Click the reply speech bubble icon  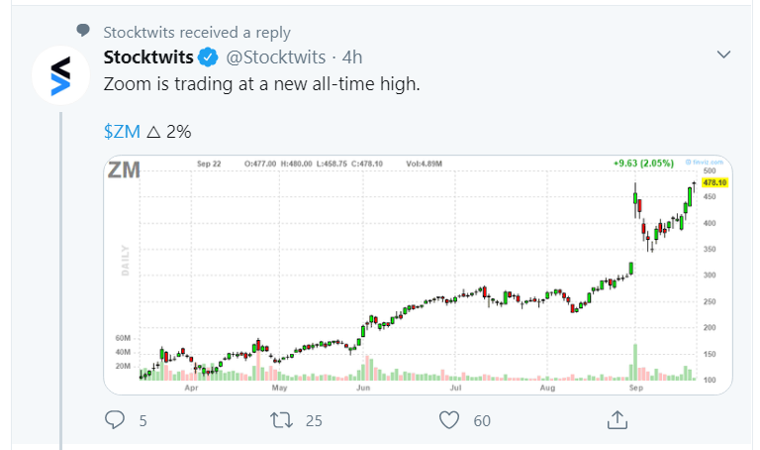point(115,420)
